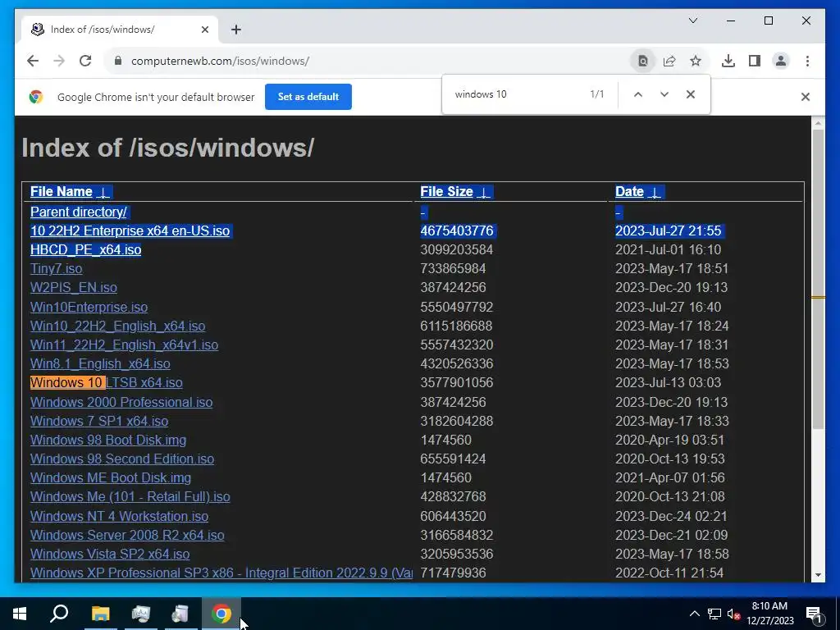Open a new tab with plus button
Viewport: 840px width, 630px height.
coord(235,30)
